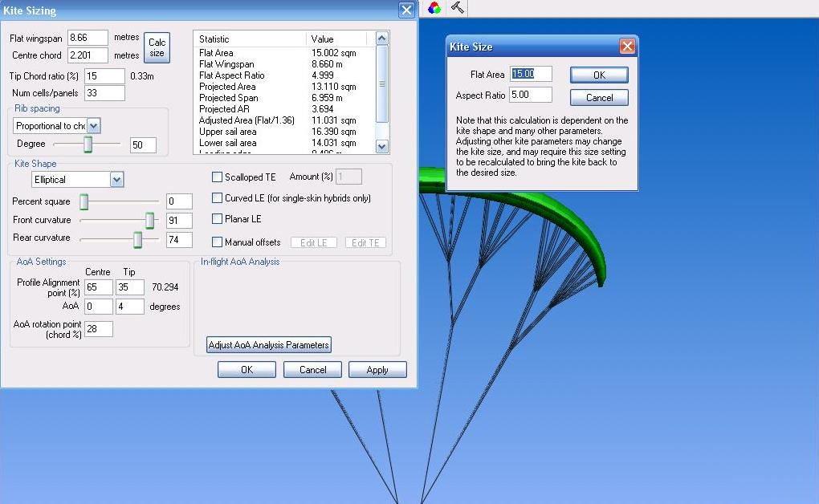Toggle the Curved LE checkbox
Screen dimensions: 819x504
pyautogui.click(x=218, y=198)
